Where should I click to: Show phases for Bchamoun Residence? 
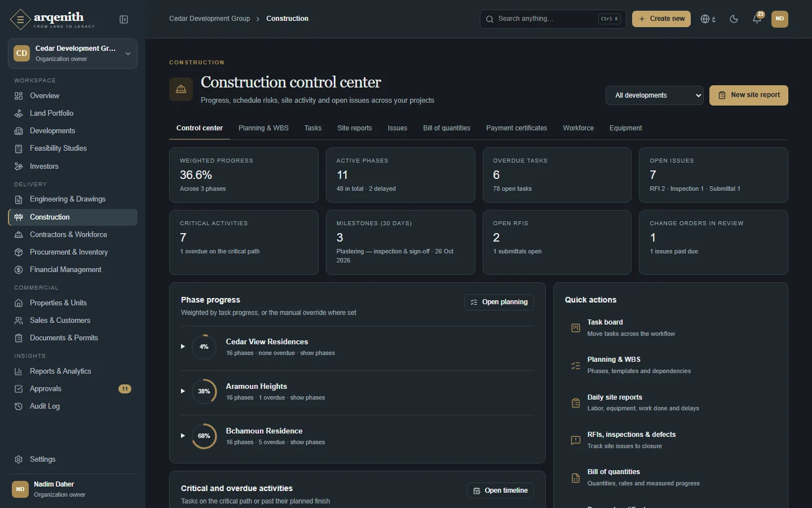click(x=307, y=443)
